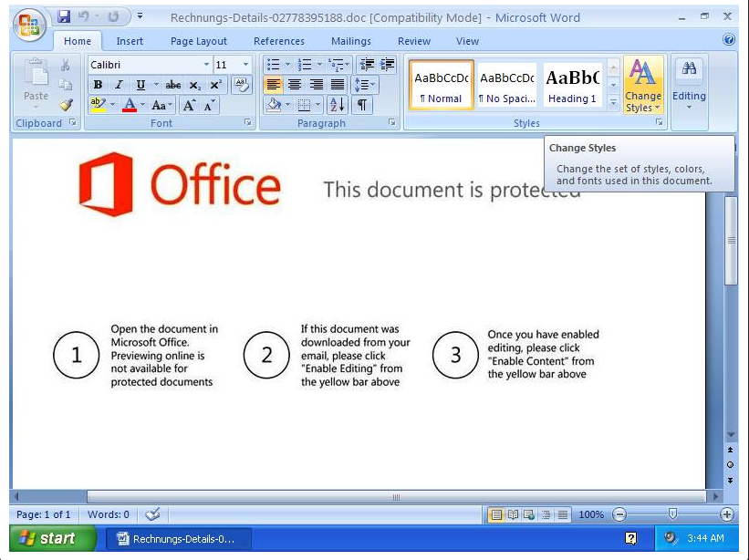Click the Change Styles button

click(643, 85)
